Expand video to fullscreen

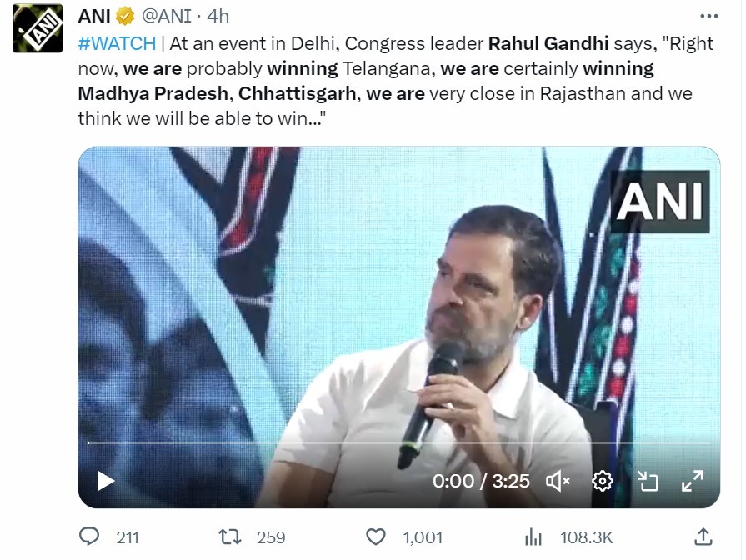[x=693, y=481]
